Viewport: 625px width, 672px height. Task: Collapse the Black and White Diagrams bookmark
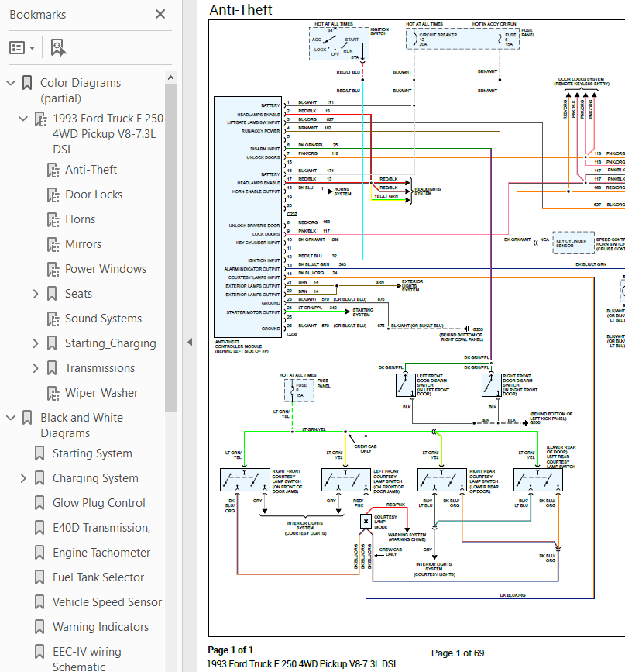pyautogui.click(x=11, y=418)
